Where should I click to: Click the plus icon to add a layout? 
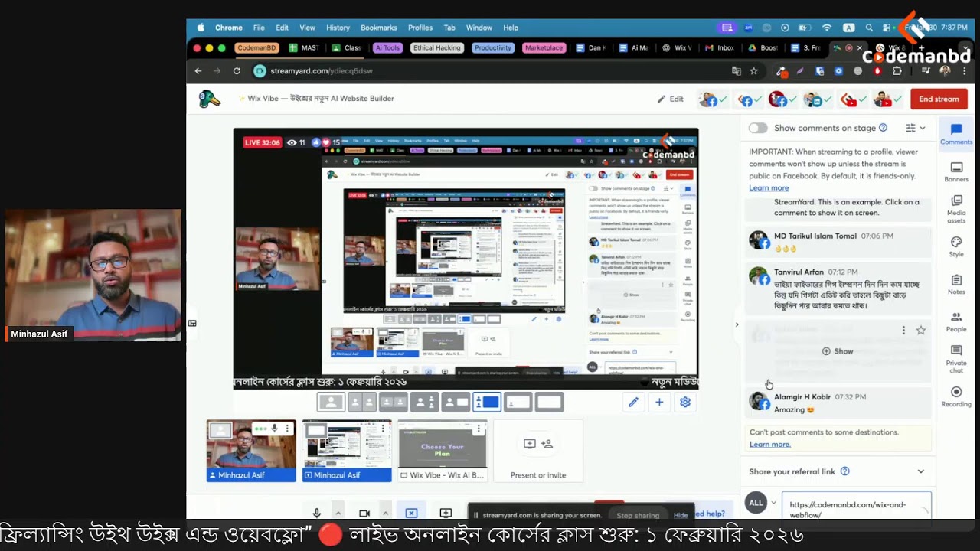pos(659,402)
